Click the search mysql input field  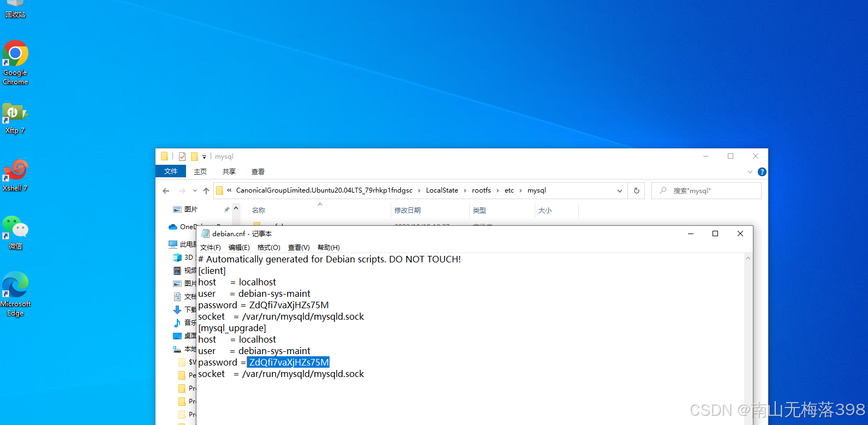click(707, 191)
